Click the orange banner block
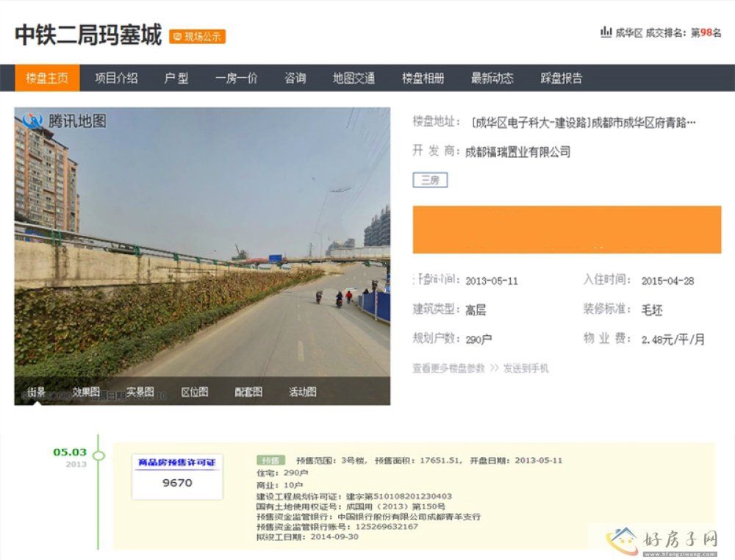This screenshot has width=735, height=560. coord(567,230)
